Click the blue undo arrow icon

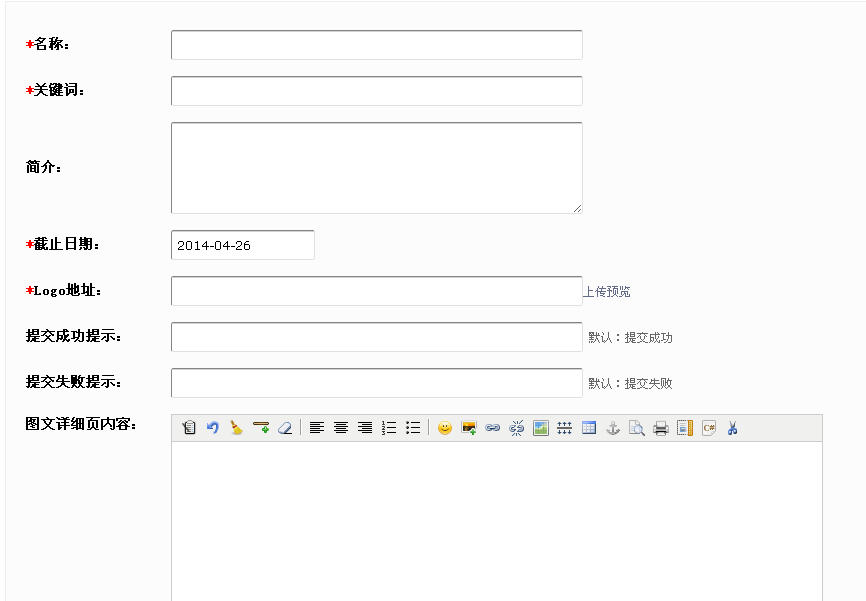tap(213, 428)
